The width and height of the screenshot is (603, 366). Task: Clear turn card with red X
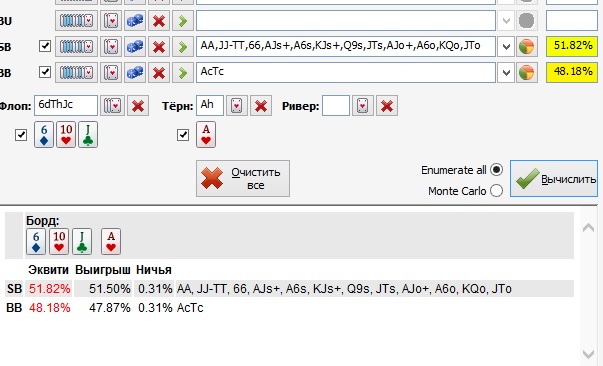(x=261, y=105)
